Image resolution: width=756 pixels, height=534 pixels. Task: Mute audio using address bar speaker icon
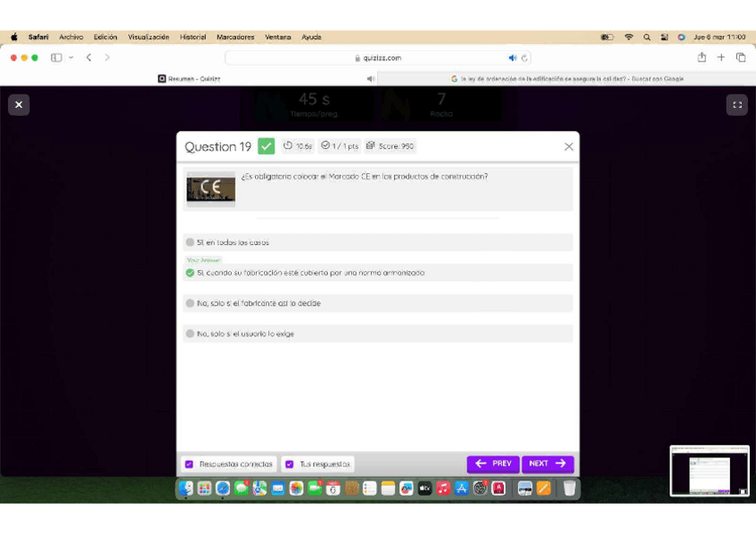[513, 58]
